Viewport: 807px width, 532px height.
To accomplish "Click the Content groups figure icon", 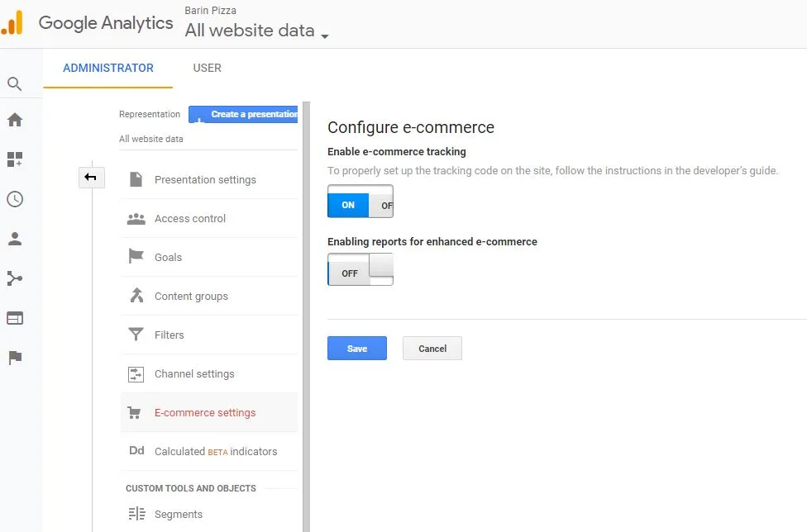I will [x=136, y=295].
